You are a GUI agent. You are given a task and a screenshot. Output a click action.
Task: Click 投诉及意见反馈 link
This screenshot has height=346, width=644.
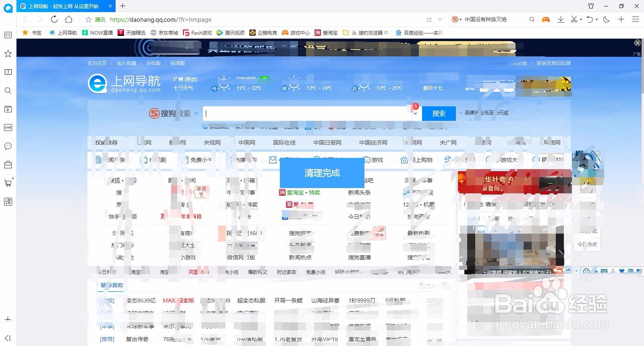click(553, 63)
